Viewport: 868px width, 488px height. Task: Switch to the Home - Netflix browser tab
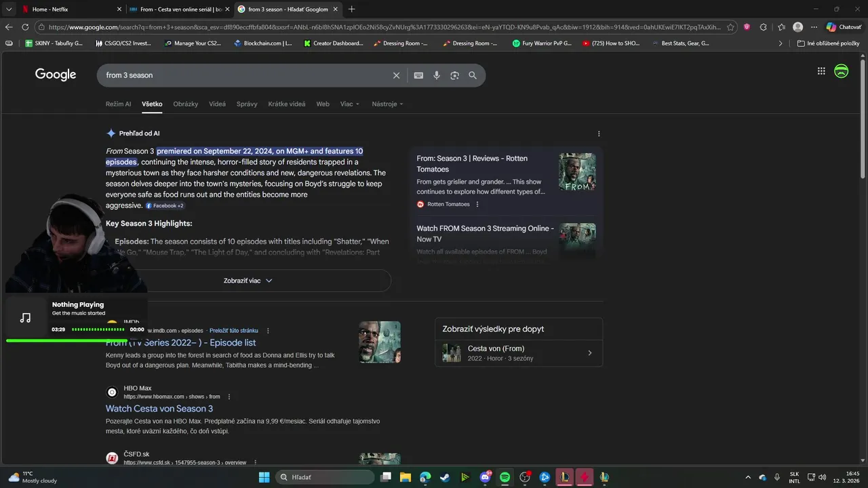coord(71,9)
